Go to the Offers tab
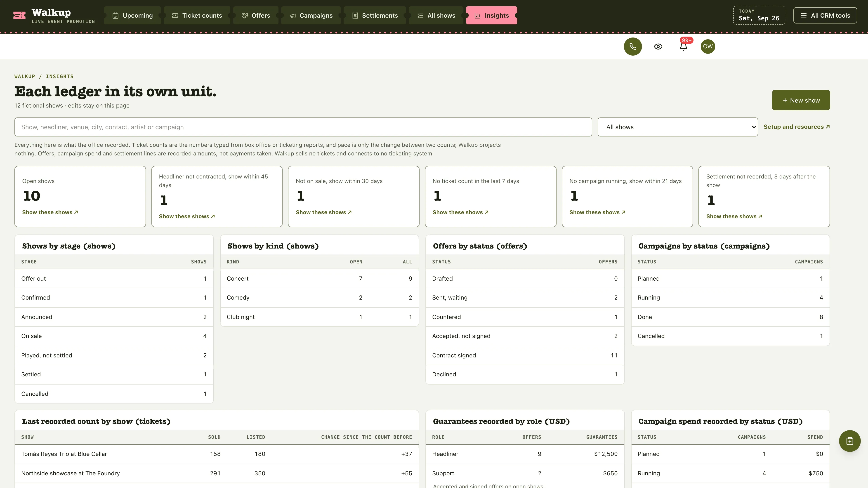The height and width of the screenshot is (488, 868). [256, 16]
